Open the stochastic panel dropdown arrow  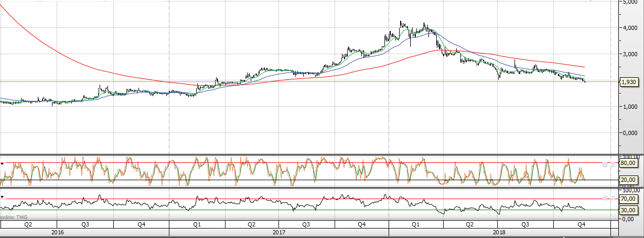tap(2, 164)
